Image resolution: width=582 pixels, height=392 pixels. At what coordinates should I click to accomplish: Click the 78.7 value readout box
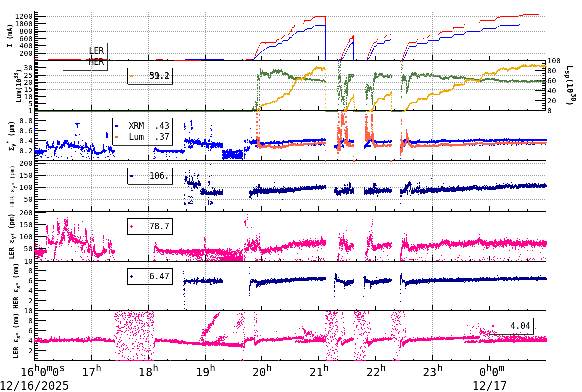149,226
